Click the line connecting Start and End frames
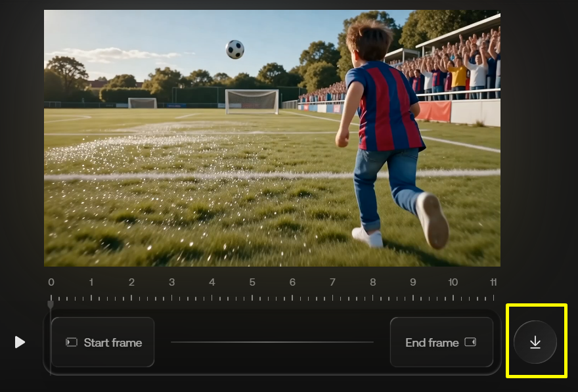This screenshot has width=578, height=392. [x=272, y=342]
